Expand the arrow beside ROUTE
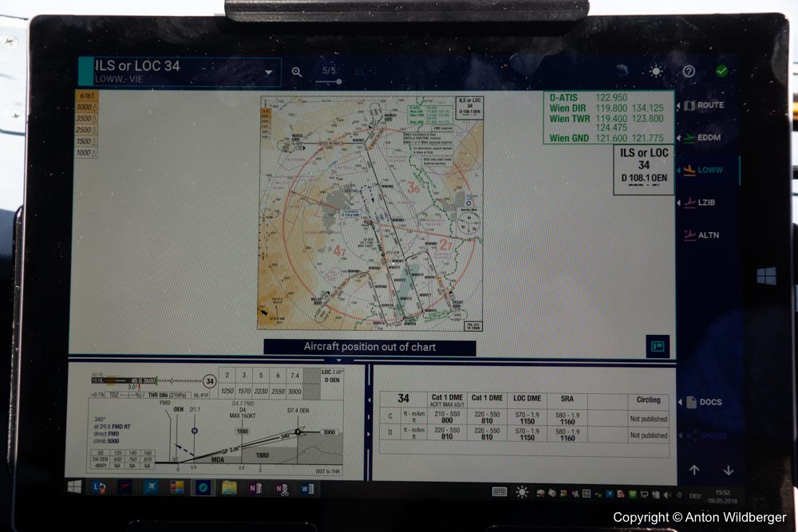Screen dimensions: 798x532 (678, 105)
